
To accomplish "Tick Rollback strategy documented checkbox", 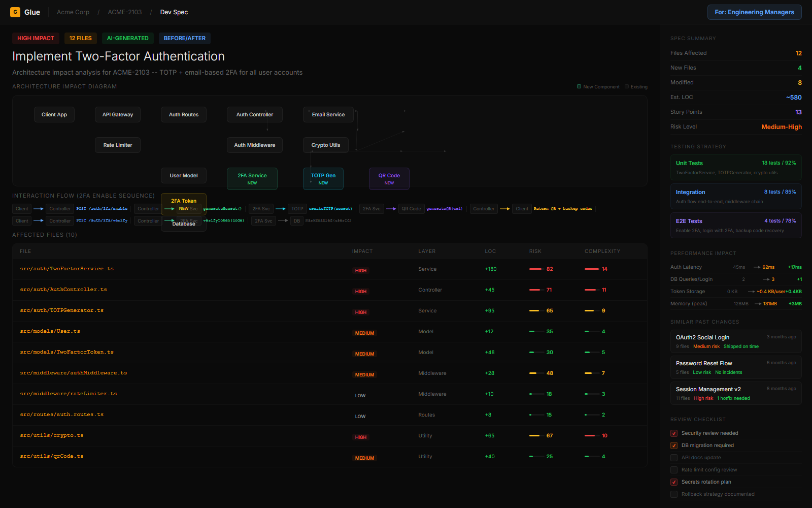I will point(674,494).
